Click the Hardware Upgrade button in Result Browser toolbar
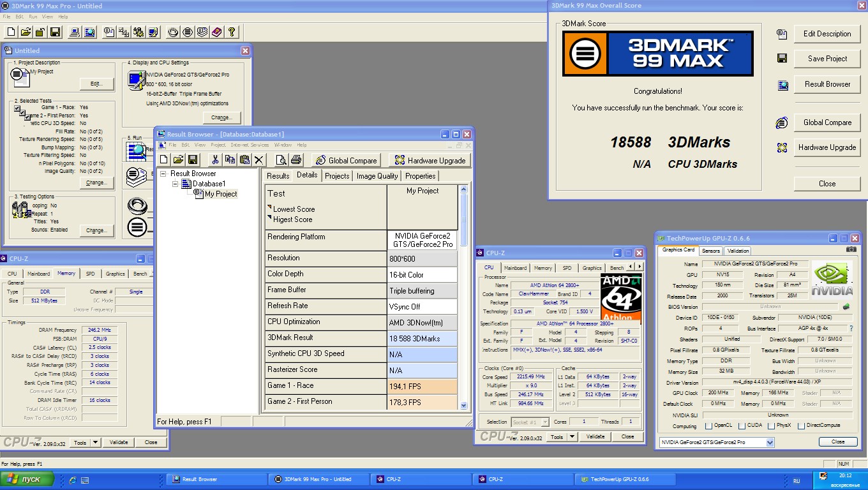Image resolution: width=868 pixels, height=490 pixels. (x=430, y=161)
